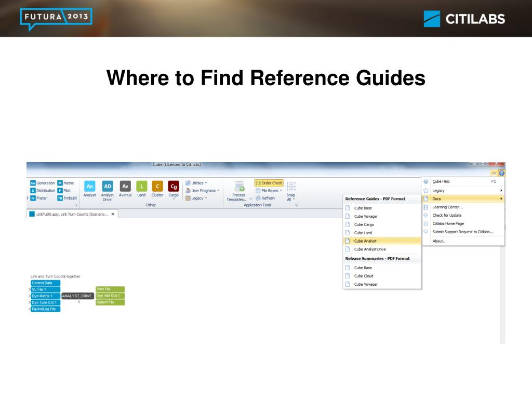Choose the Fratar program icon
This screenshot has width=532, height=399.
point(38,198)
